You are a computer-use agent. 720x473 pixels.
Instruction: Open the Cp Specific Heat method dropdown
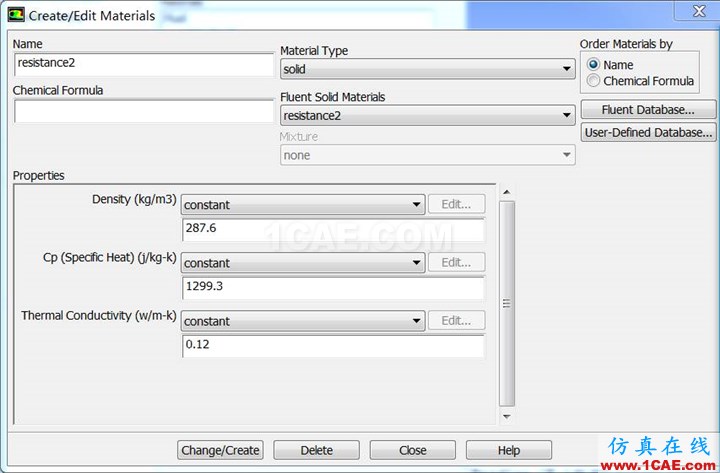[x=303, y=263]
